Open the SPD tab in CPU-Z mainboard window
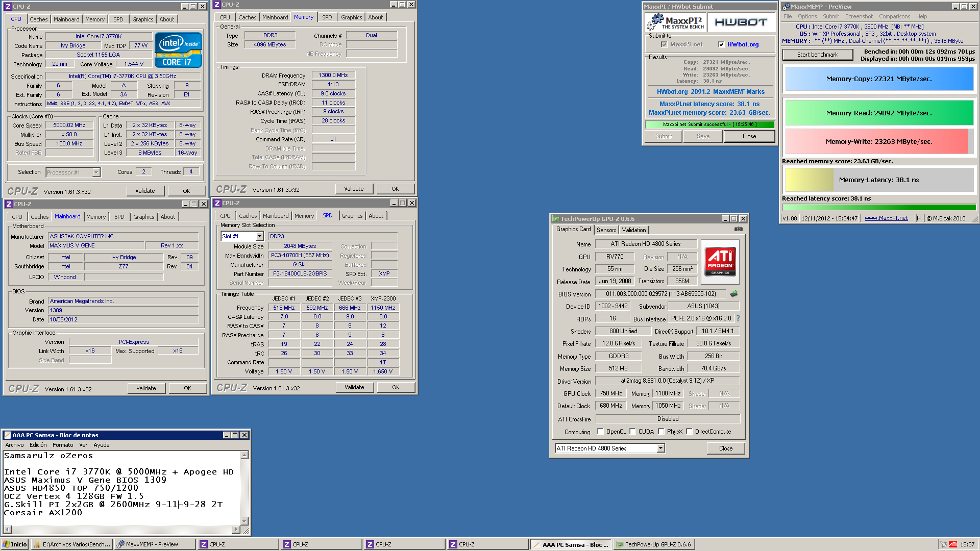 (119, 217)
